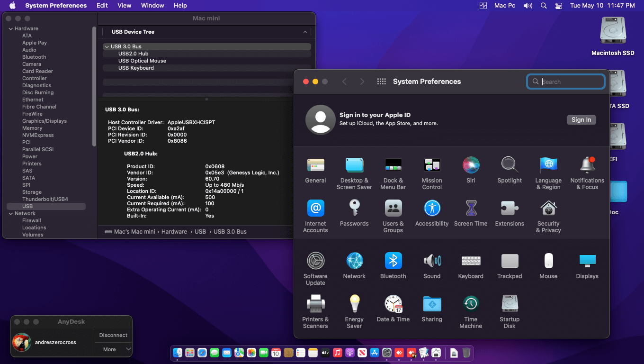
Task: Collapse the Network section in sidebar
Action: coord(10,214)
